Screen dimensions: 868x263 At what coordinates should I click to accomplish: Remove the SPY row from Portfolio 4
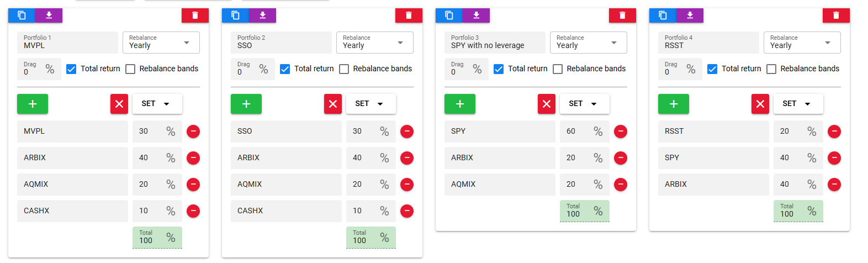click(834, 158)
